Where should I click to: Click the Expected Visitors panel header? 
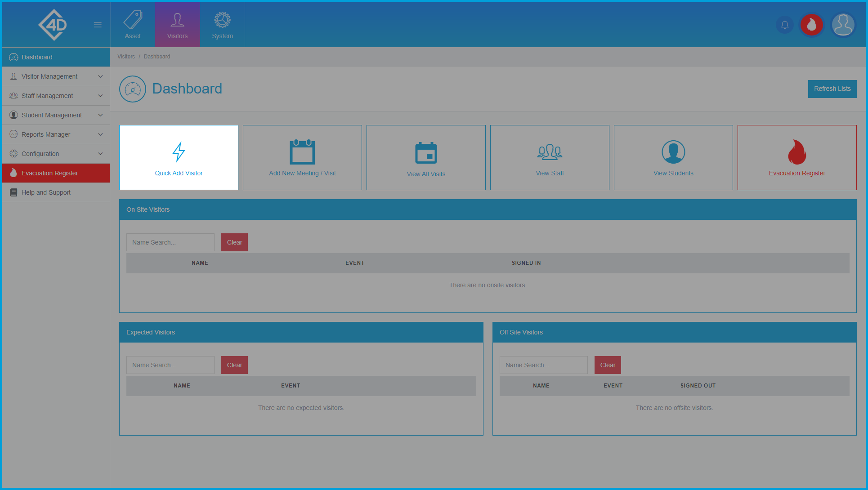301,332
